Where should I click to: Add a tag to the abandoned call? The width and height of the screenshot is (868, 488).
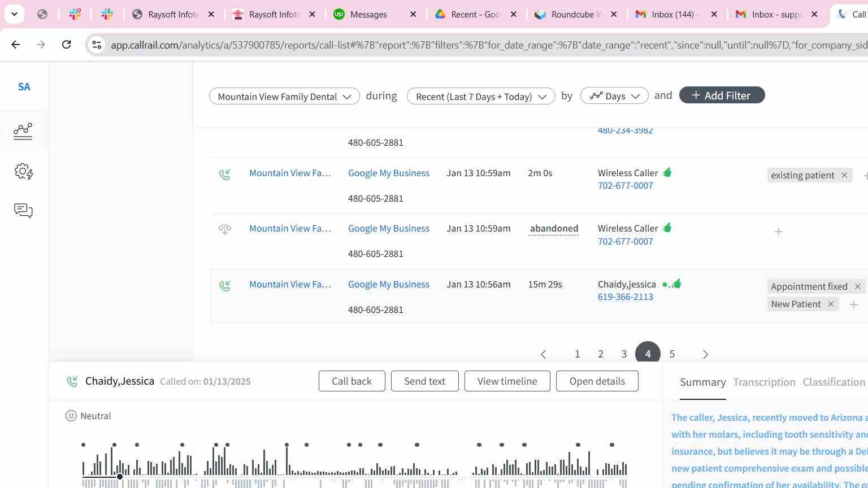coord(778,232)
